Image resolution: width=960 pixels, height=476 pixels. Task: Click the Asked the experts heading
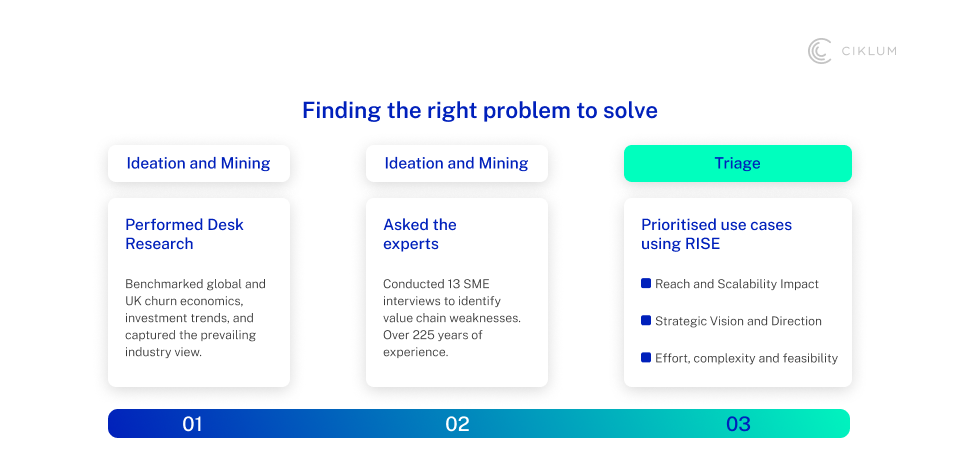coord(420,234)
